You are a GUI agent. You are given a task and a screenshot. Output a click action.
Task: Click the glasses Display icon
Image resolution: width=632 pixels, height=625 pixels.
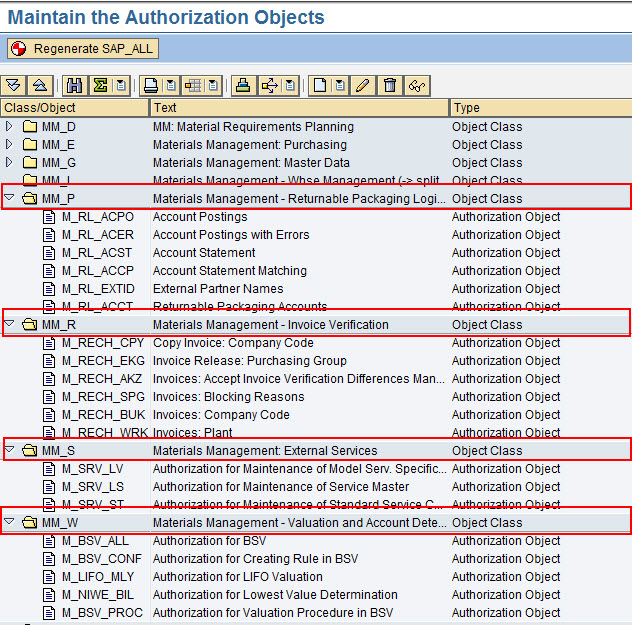(416, 86)
